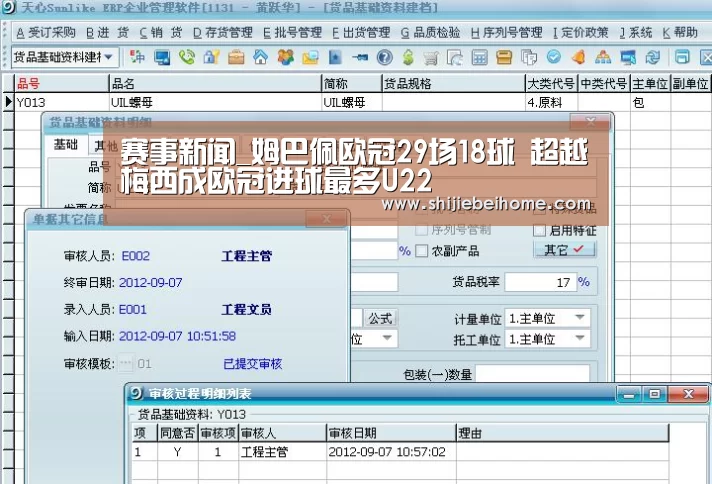Click the copy documents toolbar icon
This screenshot has height=484, width=712.
(529, 57)
